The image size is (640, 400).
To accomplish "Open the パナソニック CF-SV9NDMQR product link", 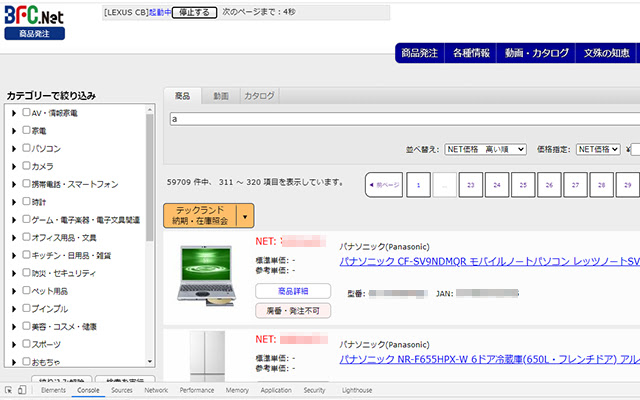I will [x=489, y=261].
